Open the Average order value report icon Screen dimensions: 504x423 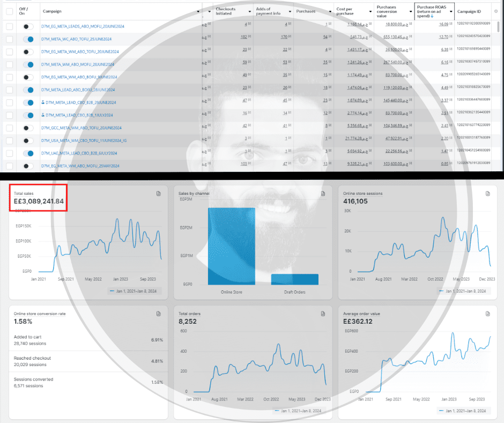pos(487,313)
